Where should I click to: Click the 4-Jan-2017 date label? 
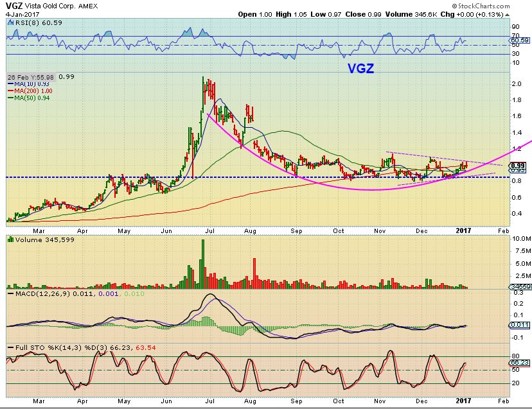(x=22, y=15)
